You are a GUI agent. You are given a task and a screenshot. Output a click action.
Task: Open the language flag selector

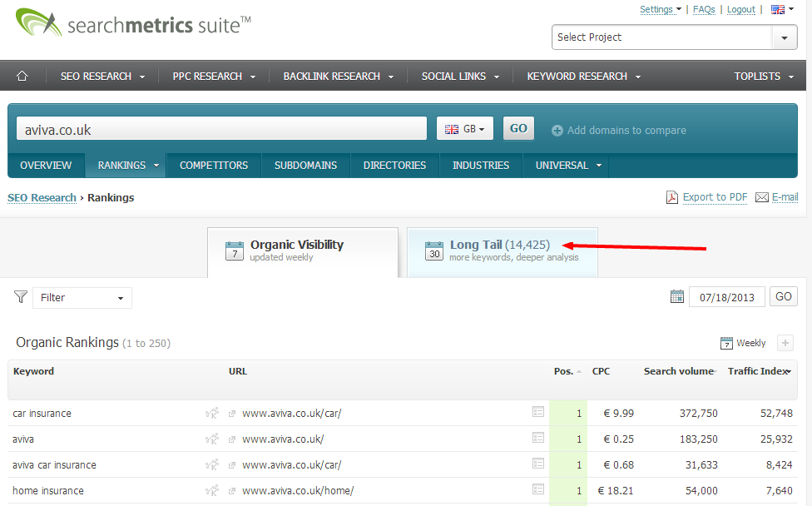point(782,9)
